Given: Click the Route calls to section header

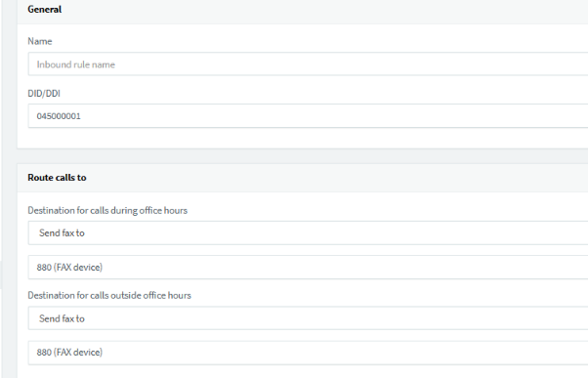Looking at the screenshot, I should tap(57, 178).
